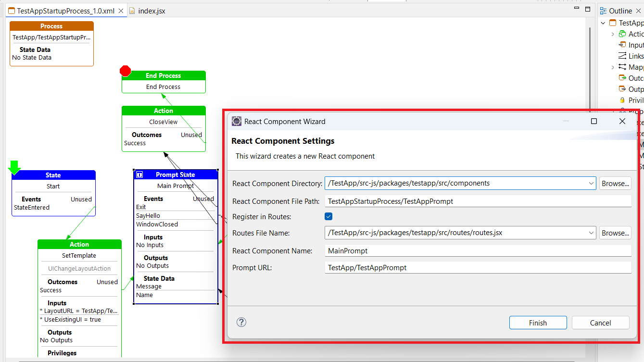
Task: Collapse the TestApp root node in Outline
Action: [603, 23]
